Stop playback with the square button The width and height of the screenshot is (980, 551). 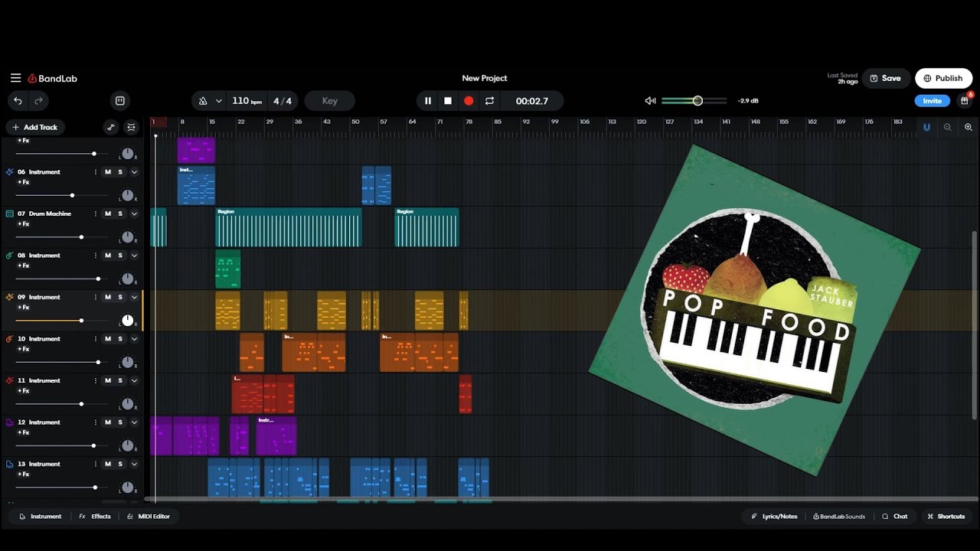click(x=448, y=101)
